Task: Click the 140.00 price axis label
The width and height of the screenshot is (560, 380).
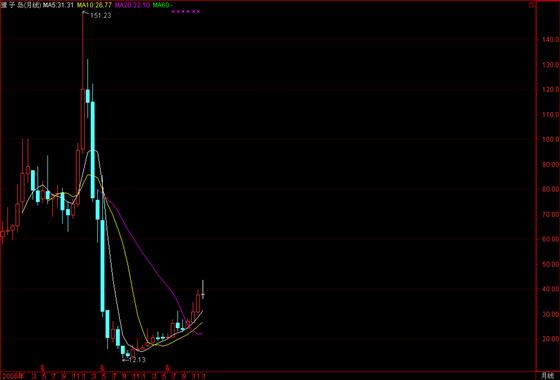Action: pyautogui.click(x=550, y=40)
